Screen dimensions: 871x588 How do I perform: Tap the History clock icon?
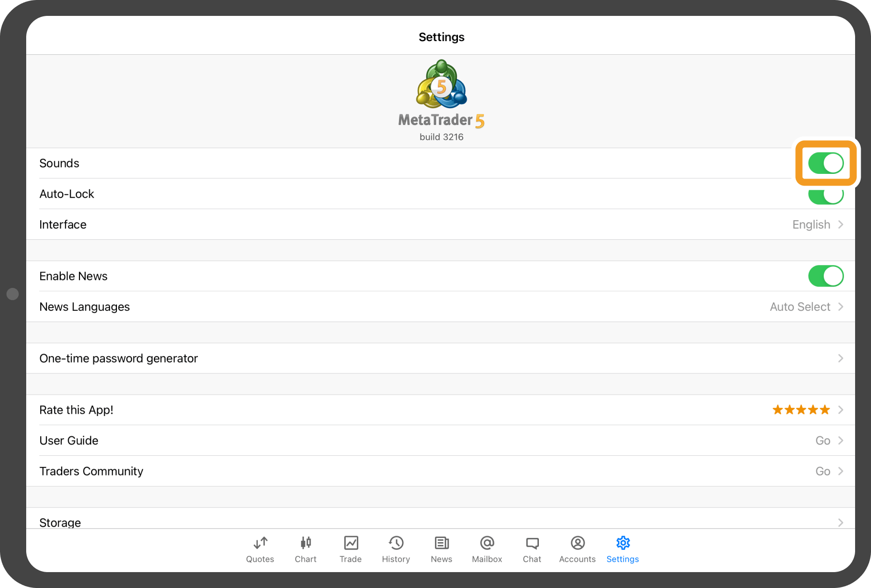396,543
